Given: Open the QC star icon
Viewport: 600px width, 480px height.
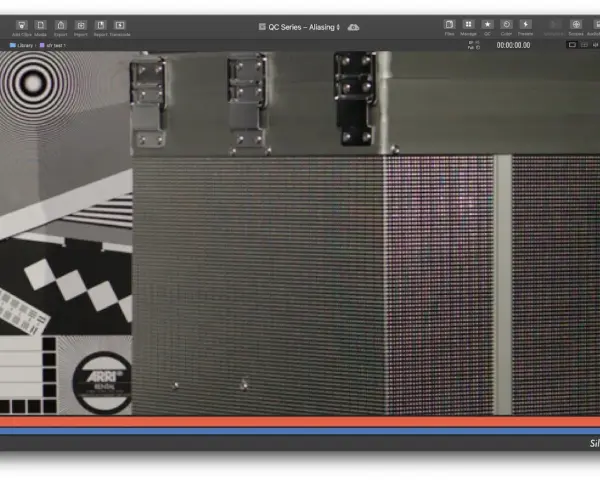Looking at the screenshot, I should (487, 24).
